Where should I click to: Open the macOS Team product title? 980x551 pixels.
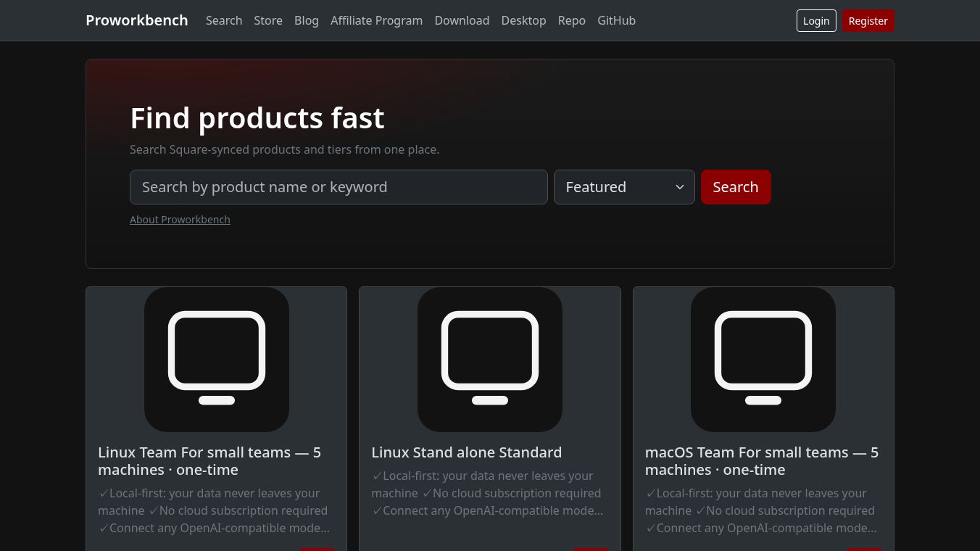coord(761,461)
